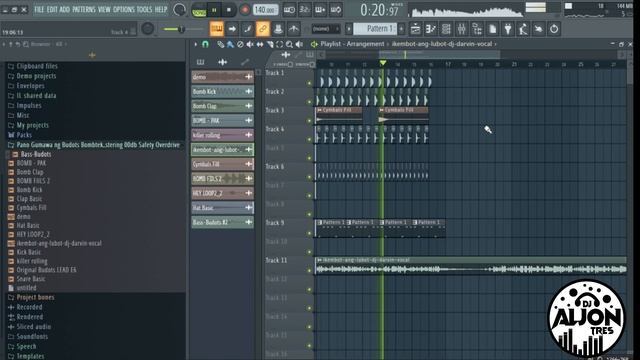The image size is (640, 360).
Task: Open the OPTIONS menu
Action: (123, 9)
